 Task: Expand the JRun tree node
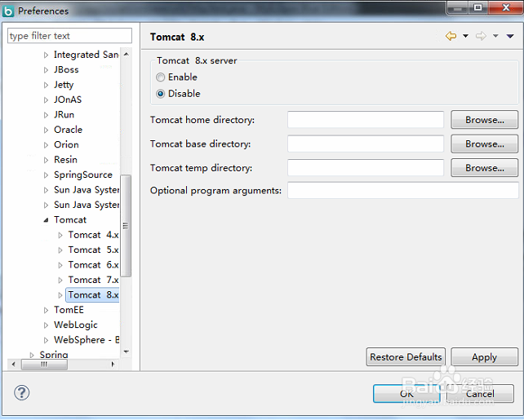coord(47,115)
